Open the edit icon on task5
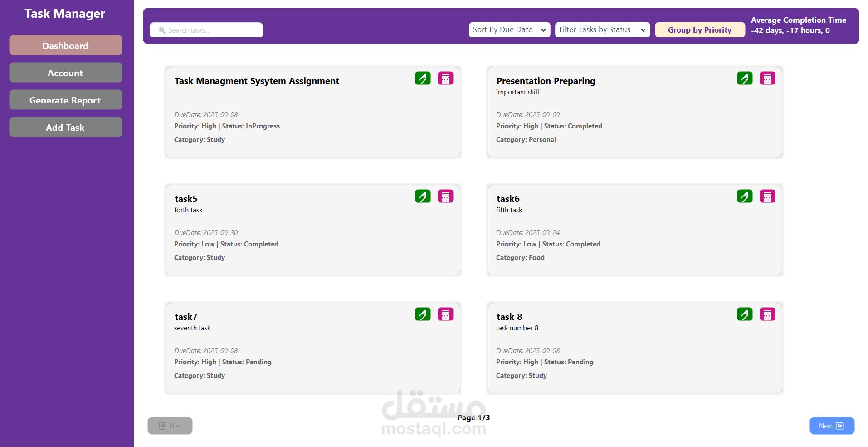The width and height of the screenshot is (868, 447). (423, 196)
